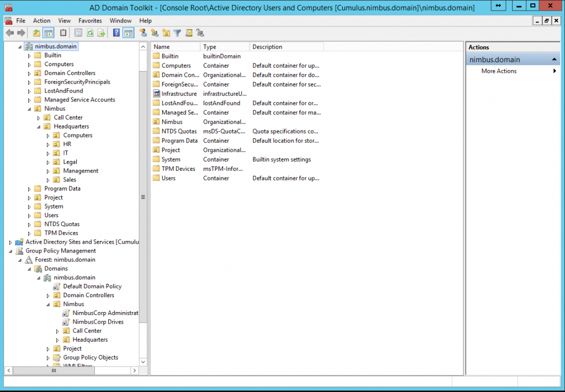
Task: Sort list by Type column header
Action: pos(225,47)
